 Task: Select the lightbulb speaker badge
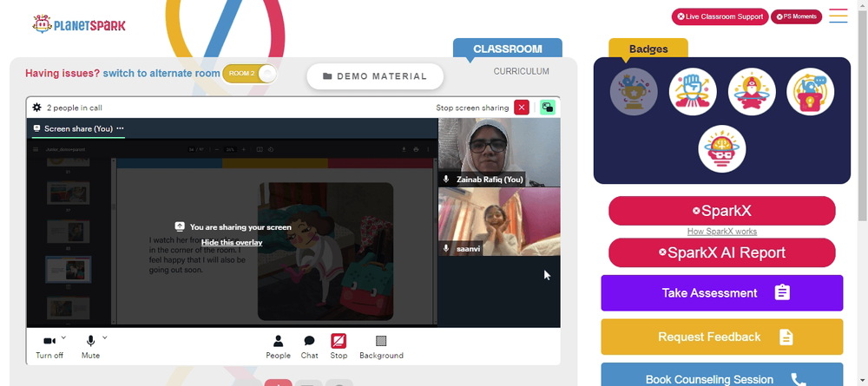point(810,92)
